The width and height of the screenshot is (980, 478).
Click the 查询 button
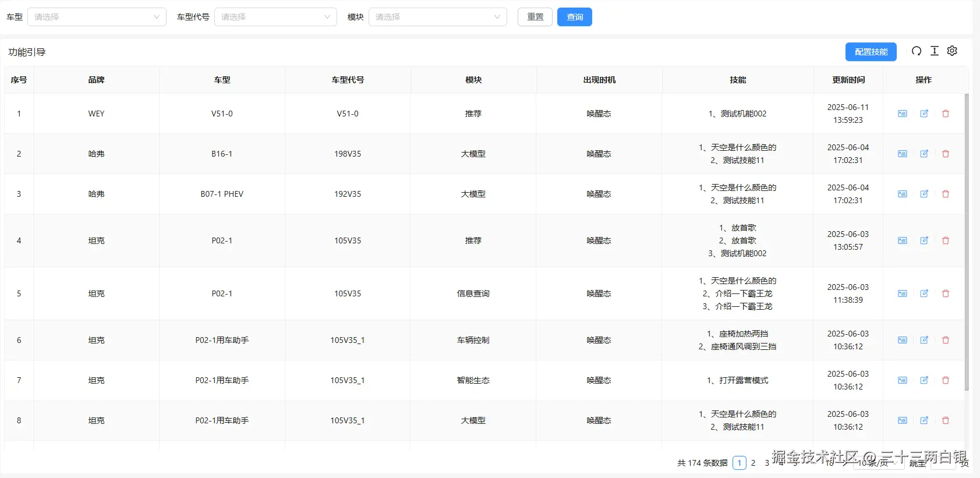point(575,17)
